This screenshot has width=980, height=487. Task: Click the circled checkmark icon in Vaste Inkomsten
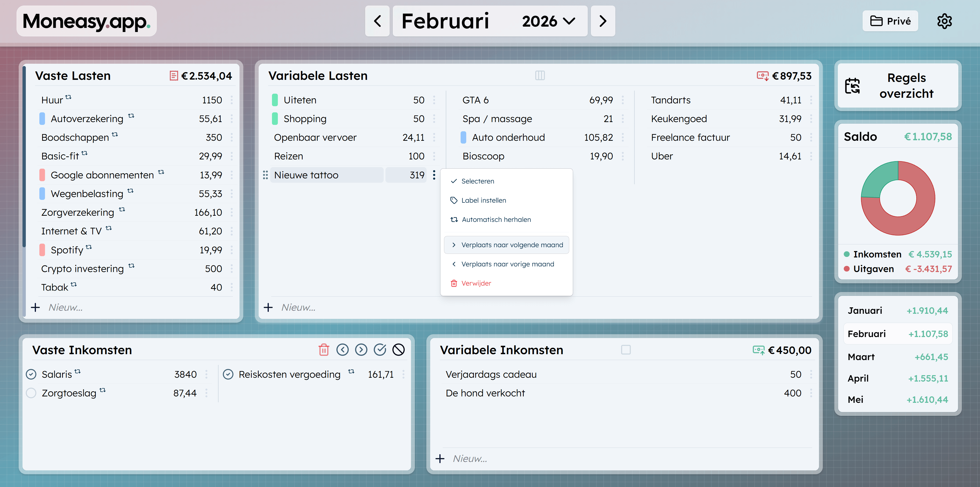(x=380, y=350)
